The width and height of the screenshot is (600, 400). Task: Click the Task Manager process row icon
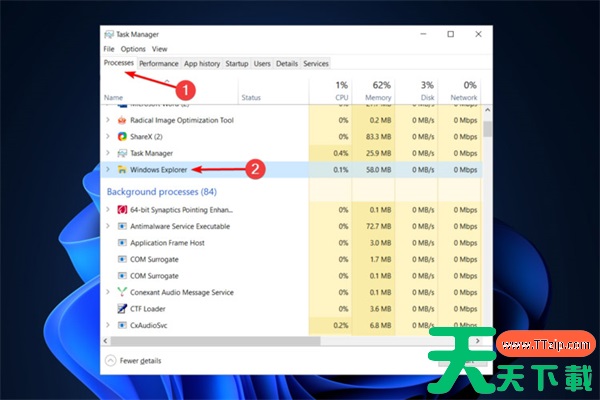pos(121,153)
